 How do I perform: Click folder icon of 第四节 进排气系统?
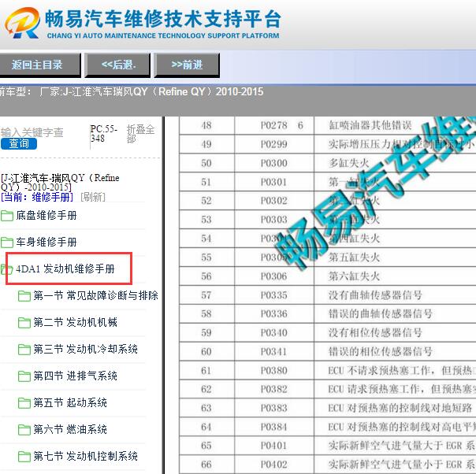click(x=24, y=376)
